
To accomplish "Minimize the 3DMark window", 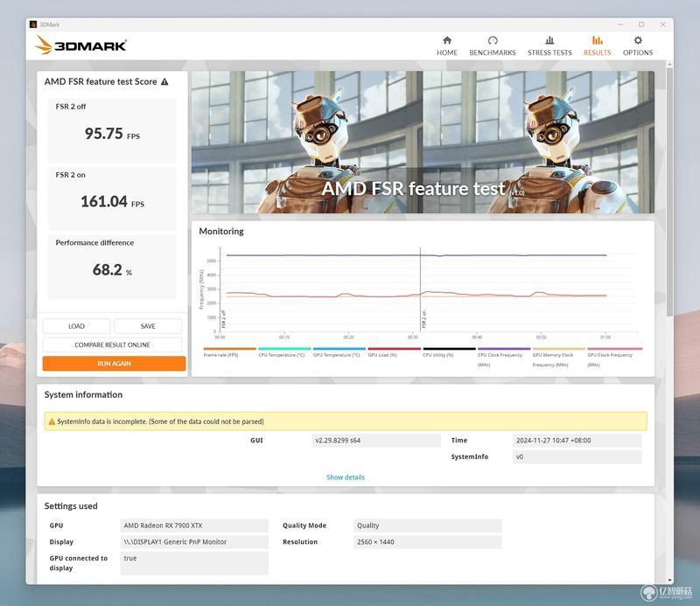I will click(620, 24).
